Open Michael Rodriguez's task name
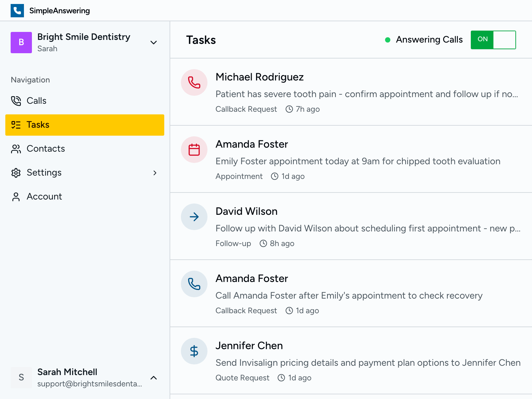 pyautogui.click(x=259, y=77)
